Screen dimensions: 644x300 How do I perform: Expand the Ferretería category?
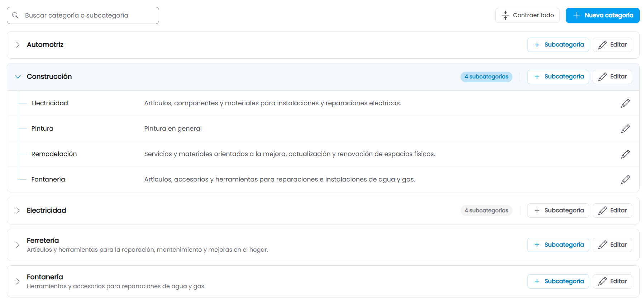[18, 245]
